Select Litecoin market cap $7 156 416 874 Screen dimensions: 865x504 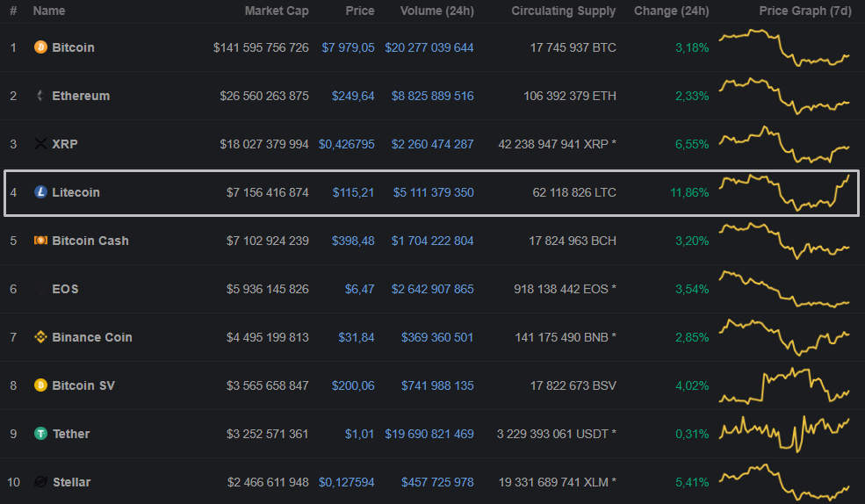tap(268, 192)
